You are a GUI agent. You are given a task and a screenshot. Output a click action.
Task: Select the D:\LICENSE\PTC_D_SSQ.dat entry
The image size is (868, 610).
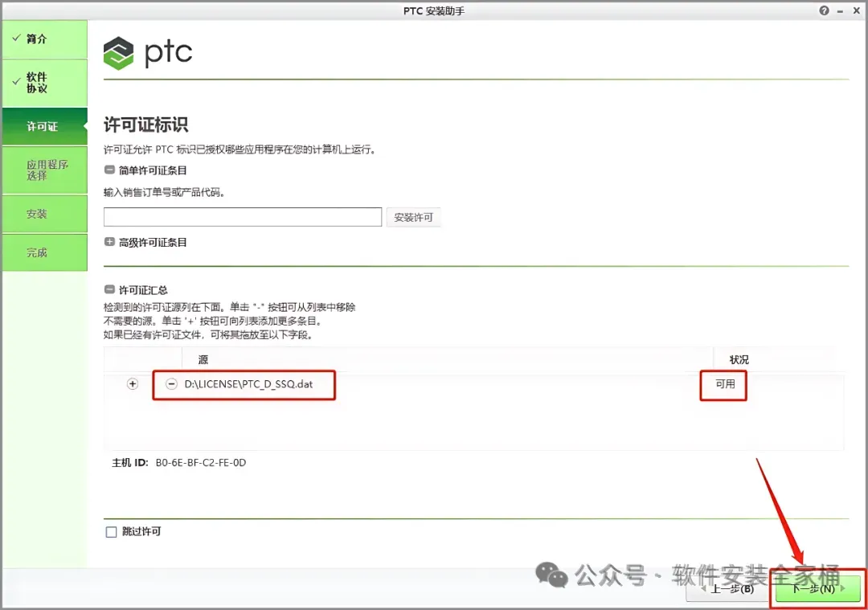[248, 384]
